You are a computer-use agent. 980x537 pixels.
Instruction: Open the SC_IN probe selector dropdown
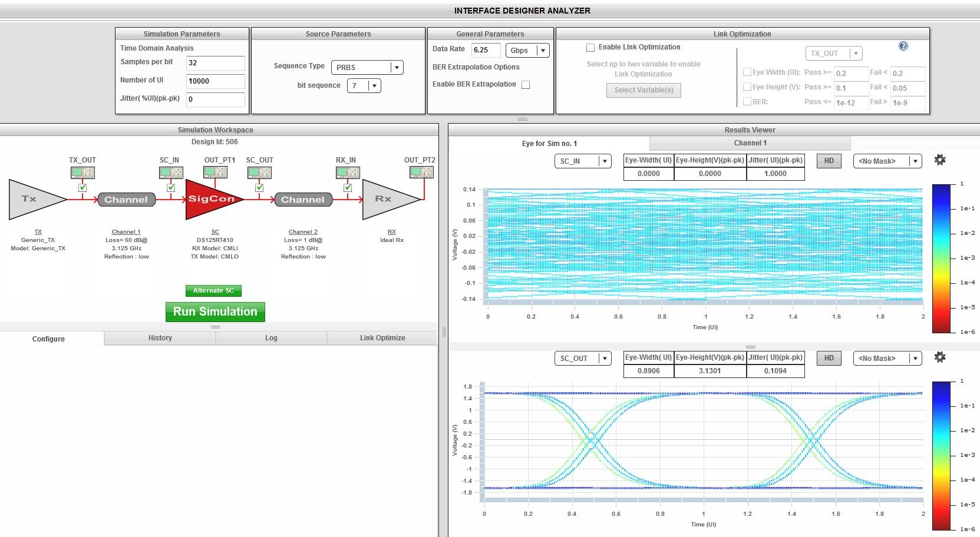(583, 161)
